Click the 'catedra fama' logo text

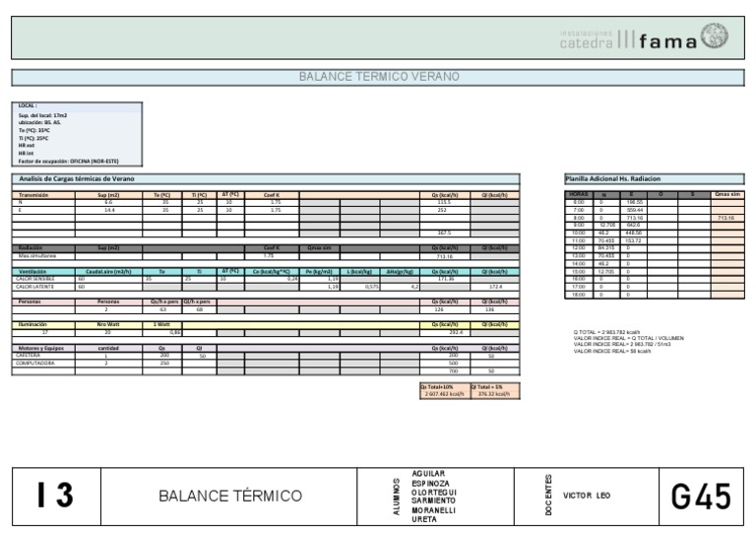629,40
